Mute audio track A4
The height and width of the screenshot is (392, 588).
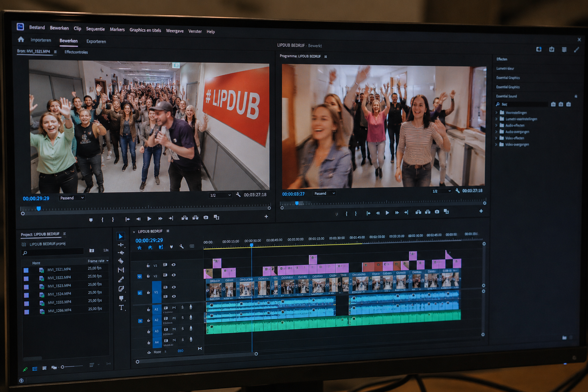pos(174,340)
